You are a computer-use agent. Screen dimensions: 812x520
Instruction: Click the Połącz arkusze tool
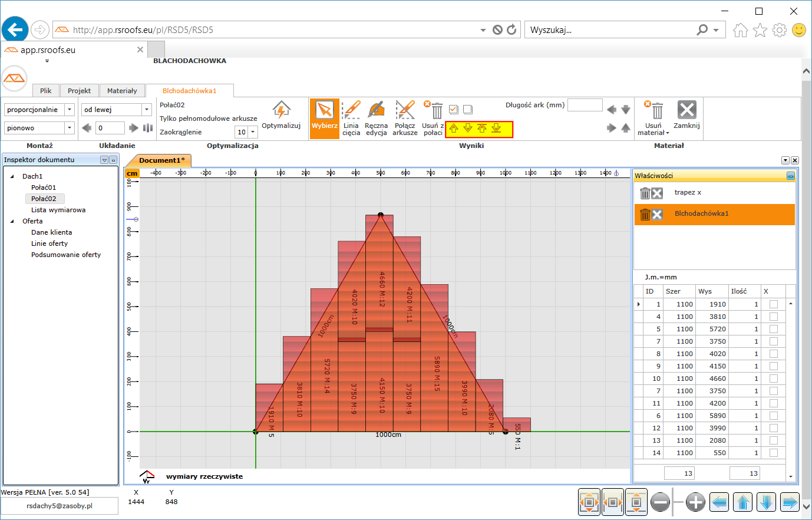tap(405, 110)
